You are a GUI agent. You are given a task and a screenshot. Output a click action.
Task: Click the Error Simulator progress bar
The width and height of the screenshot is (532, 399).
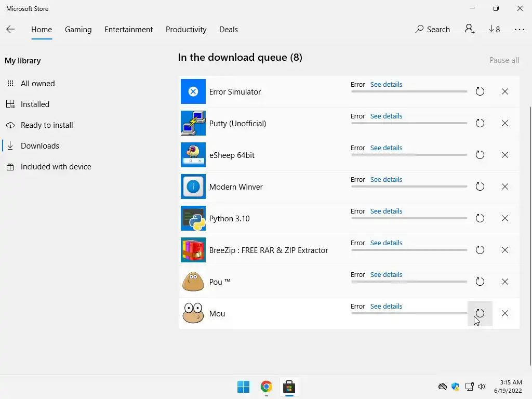coord(409,91)
